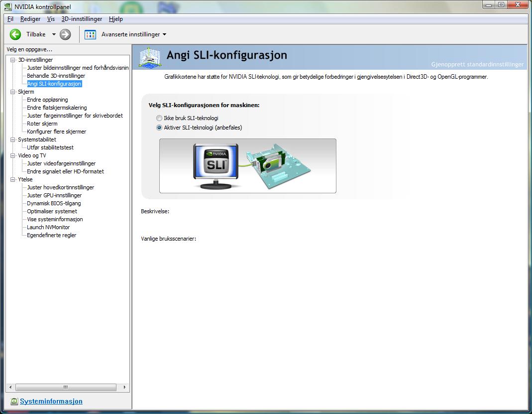Click the grey forward arrow icon
The height and width of the screenshot is (414, 532).
pos(65,34)
